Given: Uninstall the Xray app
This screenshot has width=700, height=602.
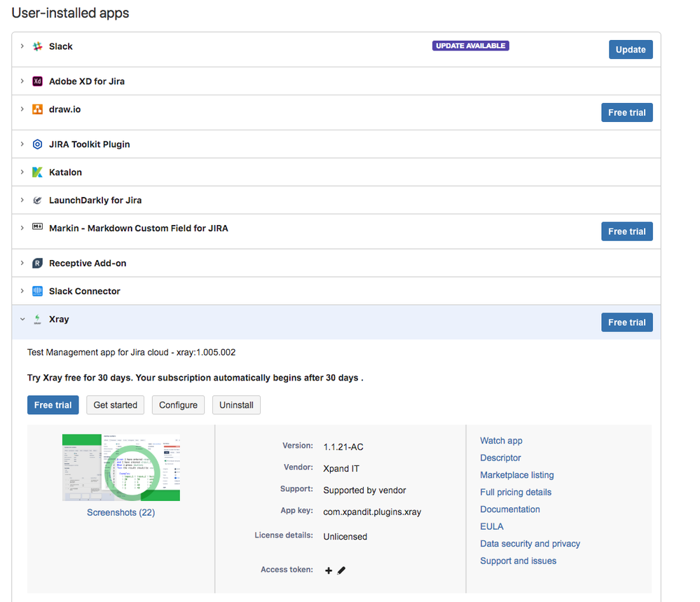Looking at the screenshot, I should coord(236,405).
